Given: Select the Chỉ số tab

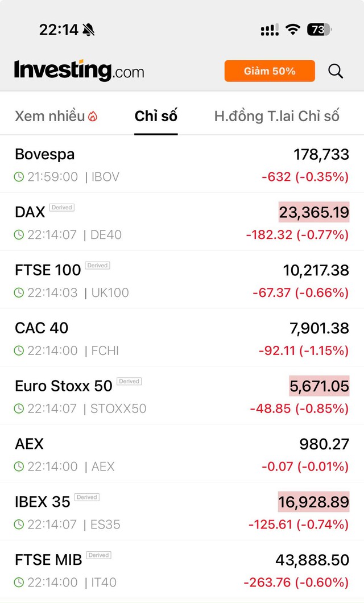Looking at the screenshot, I should (x=156, y=115).
